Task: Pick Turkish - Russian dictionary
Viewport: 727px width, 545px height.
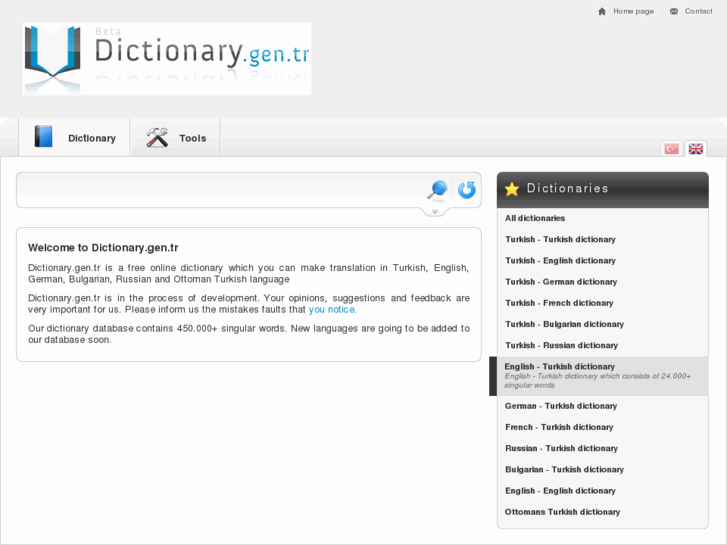Action: 561,346
